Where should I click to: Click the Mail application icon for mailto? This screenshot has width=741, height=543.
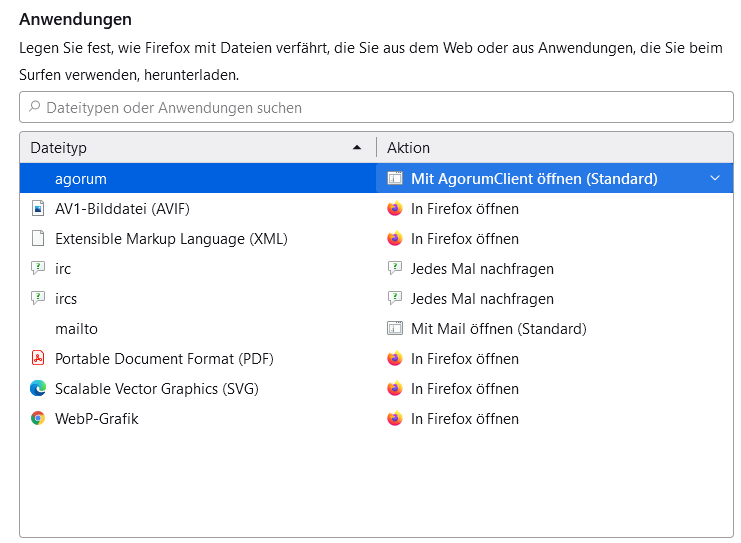(x=395, y=328)
